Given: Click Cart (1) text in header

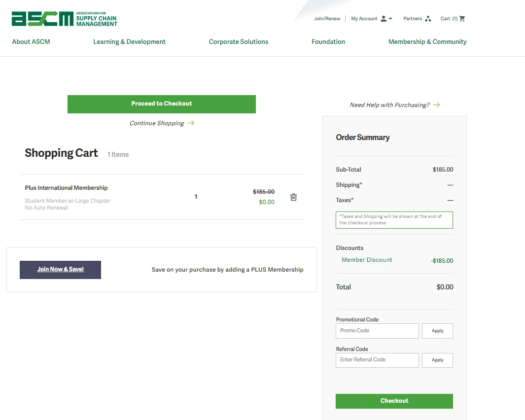Looking at the screenshot, I should 449,18.
